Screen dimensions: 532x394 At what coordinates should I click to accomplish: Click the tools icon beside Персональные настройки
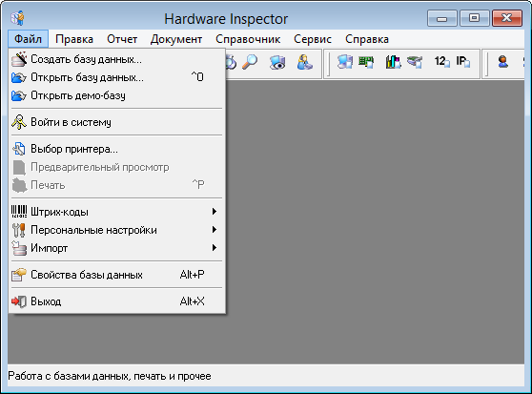pyautogui.click(x=19, y=230)
